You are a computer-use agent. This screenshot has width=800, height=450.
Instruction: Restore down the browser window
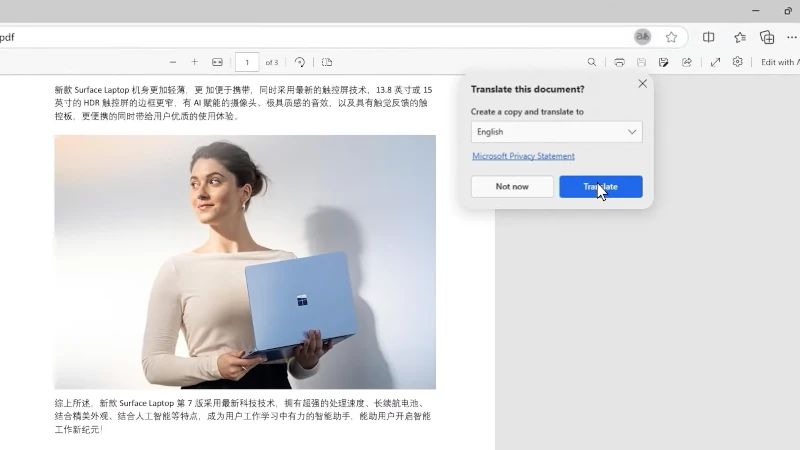tap(788, 11)
